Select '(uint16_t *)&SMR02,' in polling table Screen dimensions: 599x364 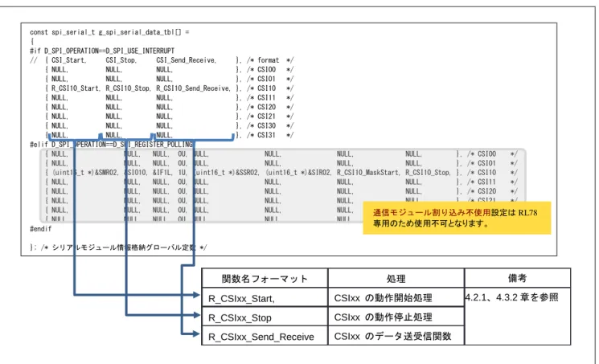85,173
